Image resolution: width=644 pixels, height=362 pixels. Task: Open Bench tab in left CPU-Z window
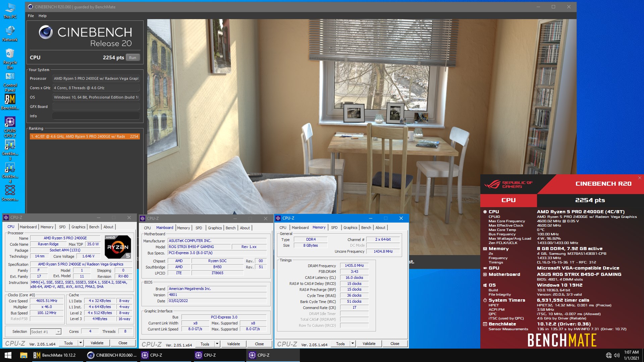[x=94, y=227]
